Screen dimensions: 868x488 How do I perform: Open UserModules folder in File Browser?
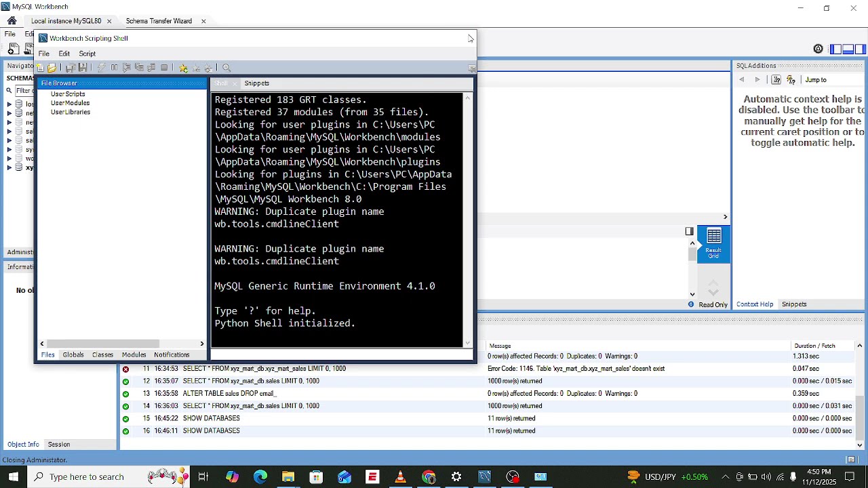(70, 103)
